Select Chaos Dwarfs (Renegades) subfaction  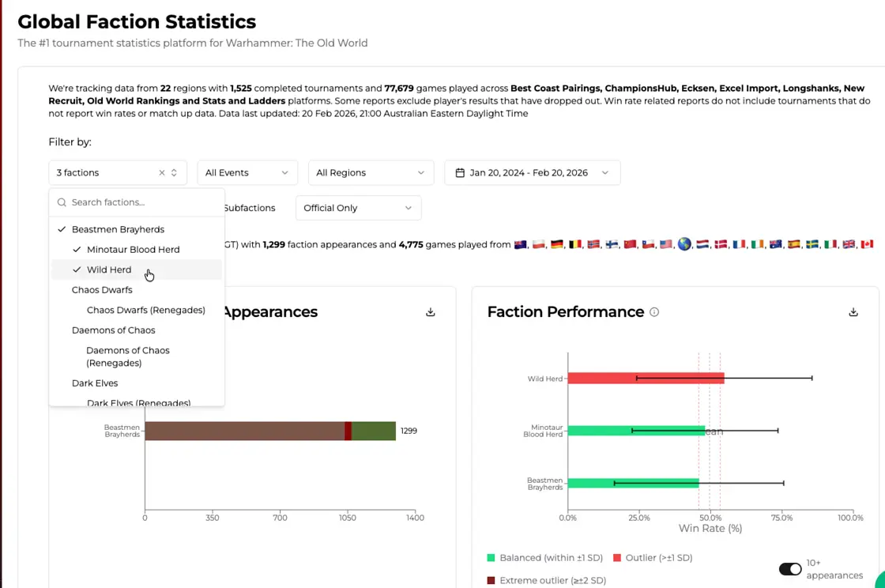point(137,310)
